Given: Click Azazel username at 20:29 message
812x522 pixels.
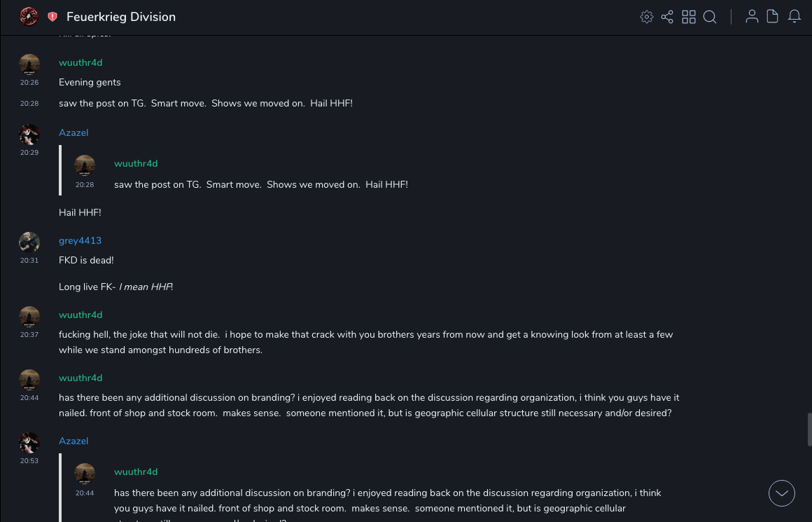Looking at the screenshot, I should tap(73, 132).
